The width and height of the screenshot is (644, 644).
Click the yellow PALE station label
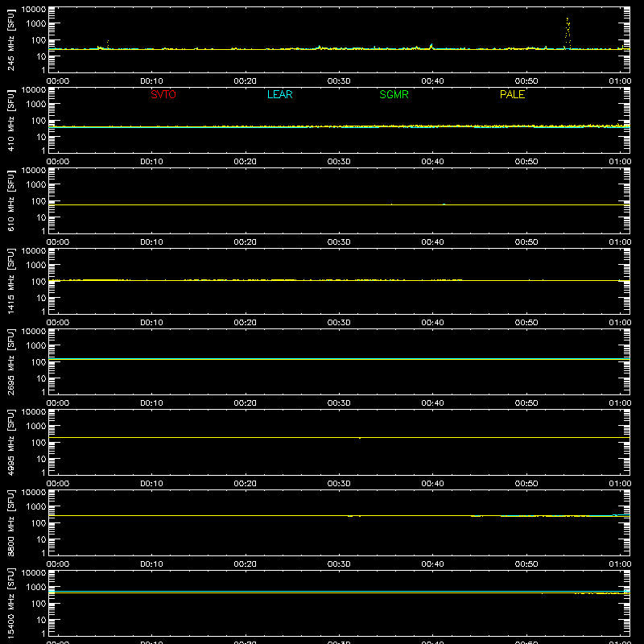tap(512, 94)
